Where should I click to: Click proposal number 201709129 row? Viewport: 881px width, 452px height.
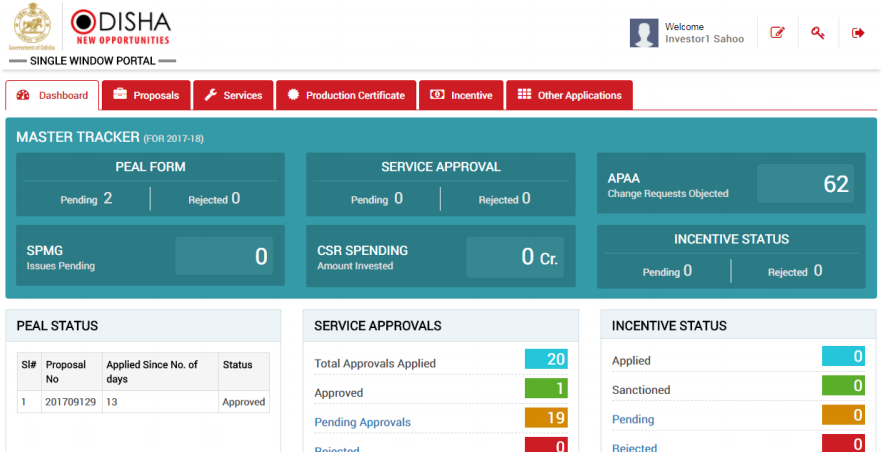click(71, 402)
